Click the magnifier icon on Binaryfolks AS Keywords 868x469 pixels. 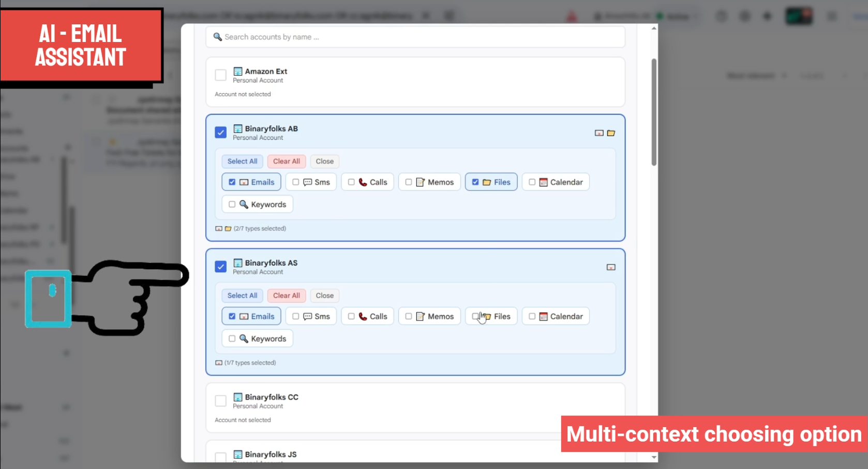point(244,339)
